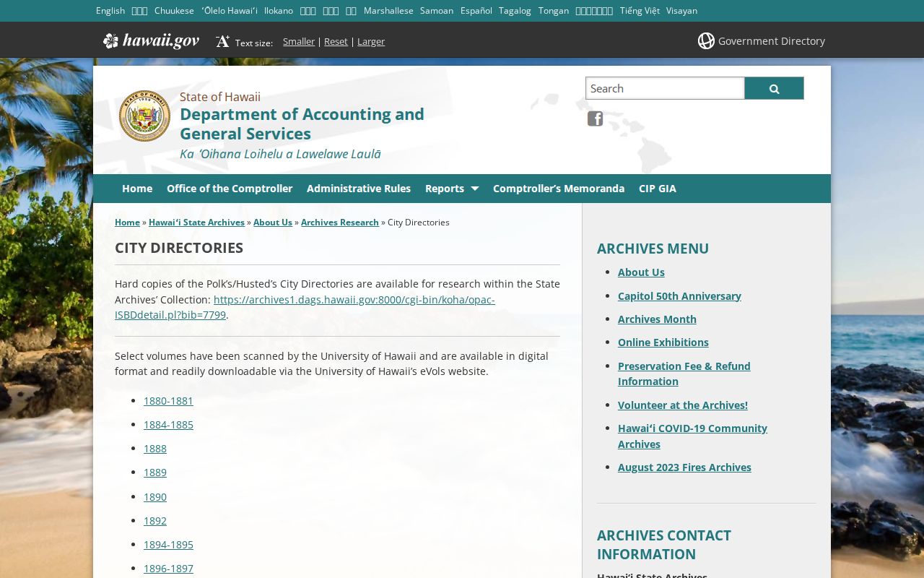Open the 1884-1885 directory volume
Screen dimensions: 924x578
(168, 425)
